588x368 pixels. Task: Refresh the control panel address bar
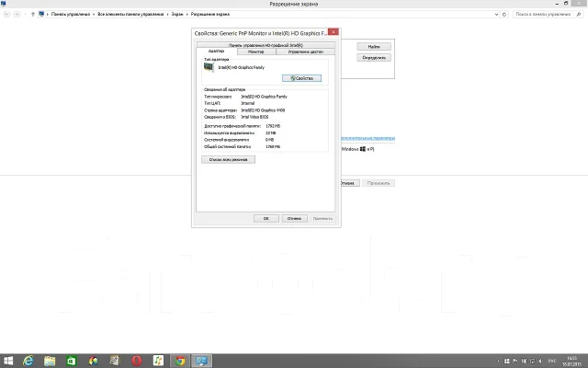(504, 15)
